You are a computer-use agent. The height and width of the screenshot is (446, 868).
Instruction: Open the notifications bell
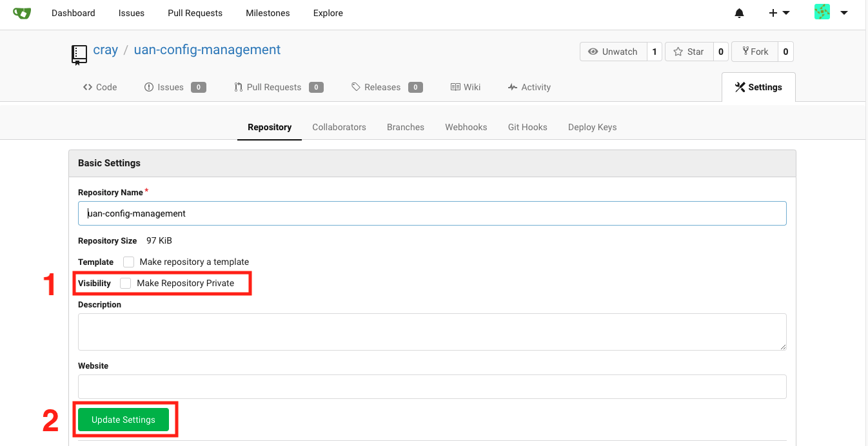coord(739,12)
